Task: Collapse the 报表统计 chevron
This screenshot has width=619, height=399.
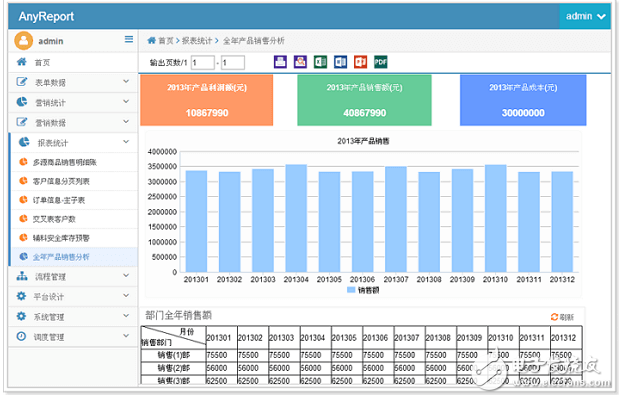Action: (126, 142)
